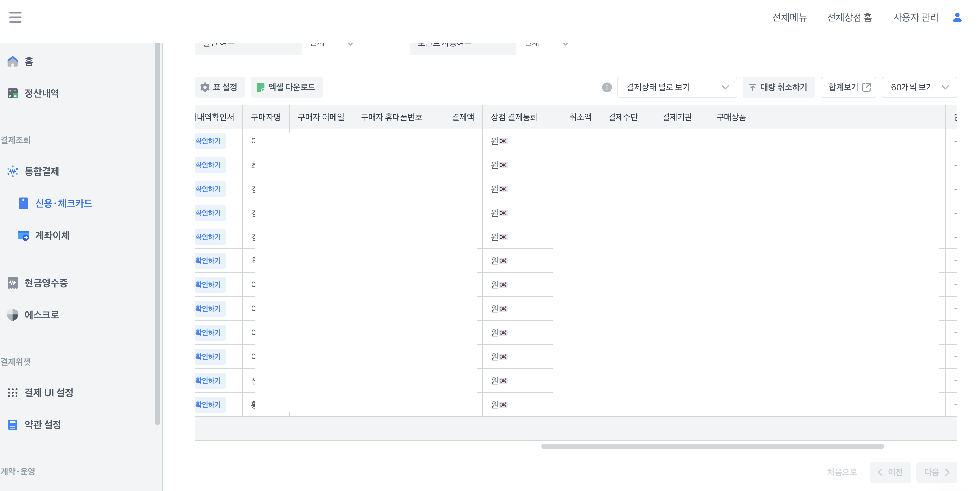Click 대량 취소하기 button
Screen dimensions: 980x491
point(778,87)
